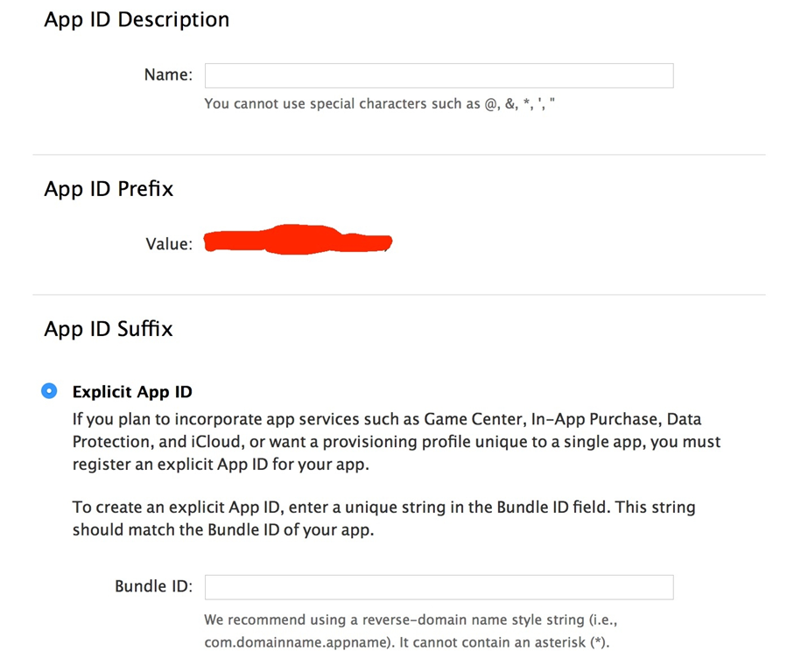Click the bold Explicit App ID label

[x=132, y=392]
